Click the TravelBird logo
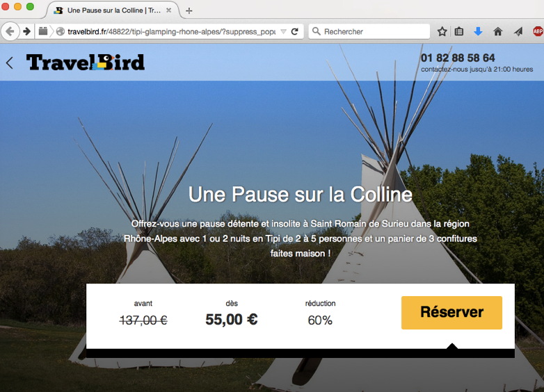 click(86, 63)
